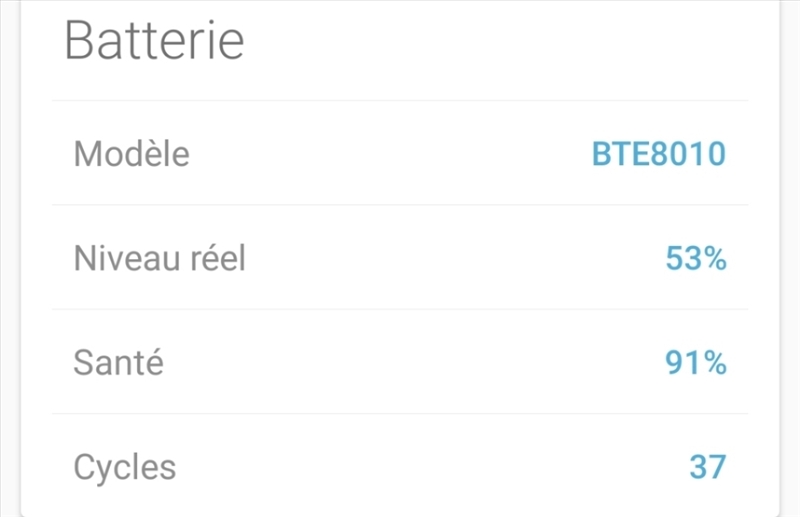
Task: Click the gray margin left of the card
Action: point(9,260)
